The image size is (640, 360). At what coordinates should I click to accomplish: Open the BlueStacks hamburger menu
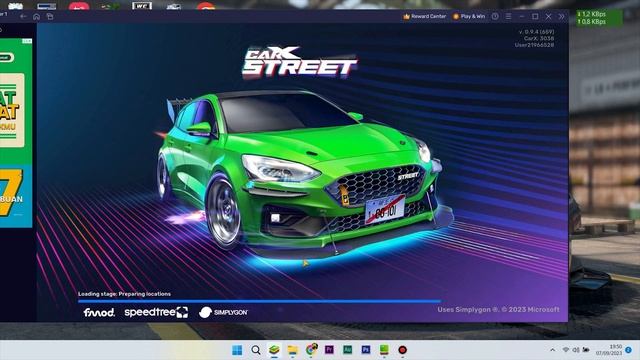[x=508, y=16]
